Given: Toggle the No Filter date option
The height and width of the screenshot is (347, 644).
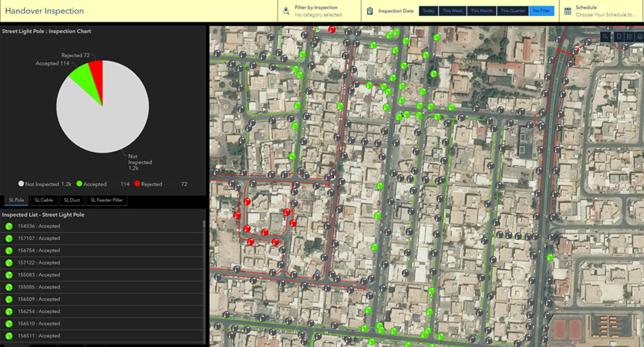Looking at the screenshot, I should click(540, 11).
